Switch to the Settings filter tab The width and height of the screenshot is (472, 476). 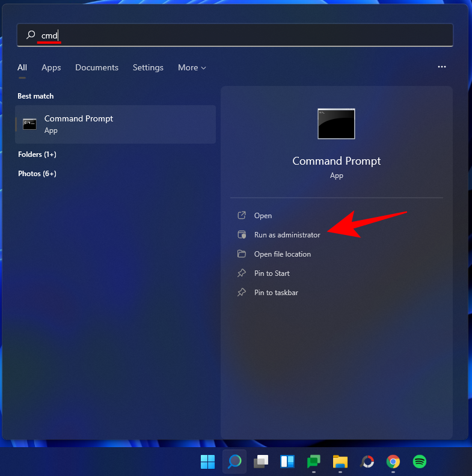pyautogui.click(x=148, y=67)
